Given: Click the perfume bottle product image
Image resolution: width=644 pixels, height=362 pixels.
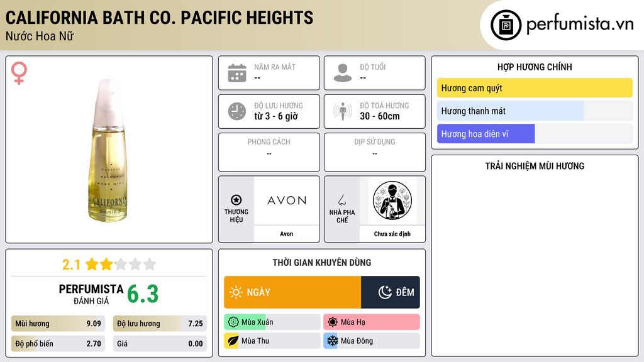Looking at the screenshot, I should [x=108, y=151].
